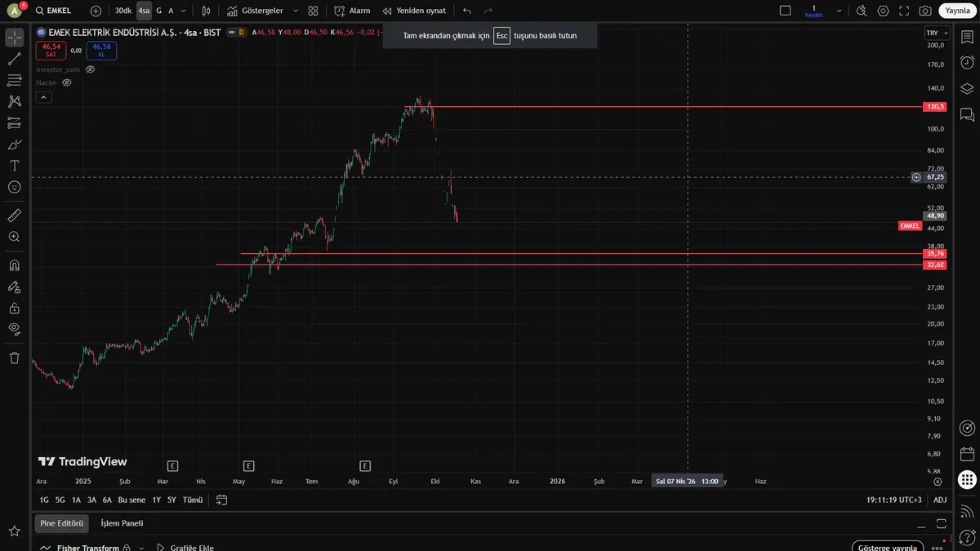The height and width of the screenshot is (551, 980).
Task: Click the 46,54 SAT sell button
Action: coord(51,51)
